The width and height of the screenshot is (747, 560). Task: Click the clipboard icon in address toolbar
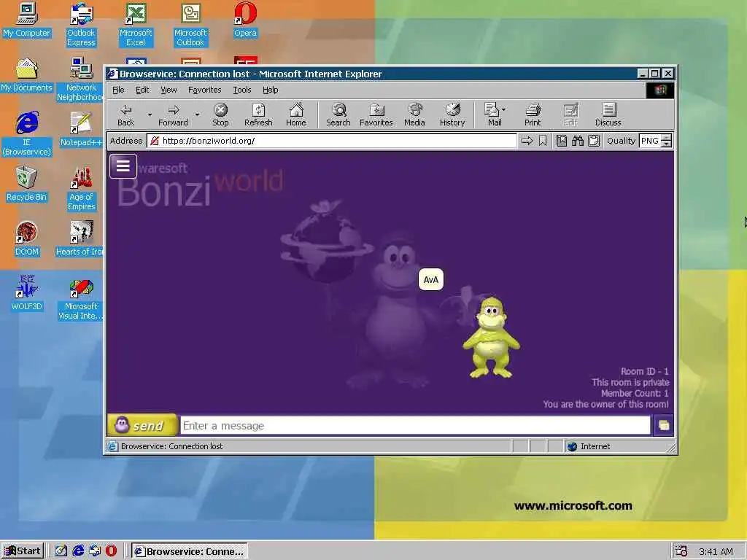[x=594, y=141]
